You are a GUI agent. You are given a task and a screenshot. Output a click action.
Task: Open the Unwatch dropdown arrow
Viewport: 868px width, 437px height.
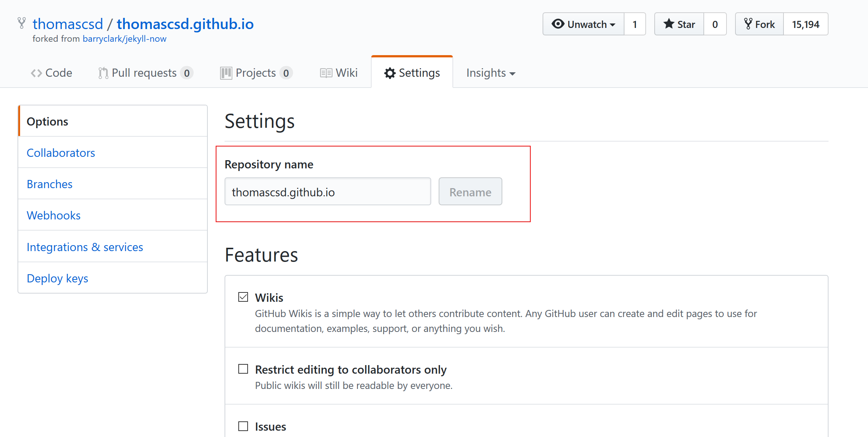coord(613,25)
